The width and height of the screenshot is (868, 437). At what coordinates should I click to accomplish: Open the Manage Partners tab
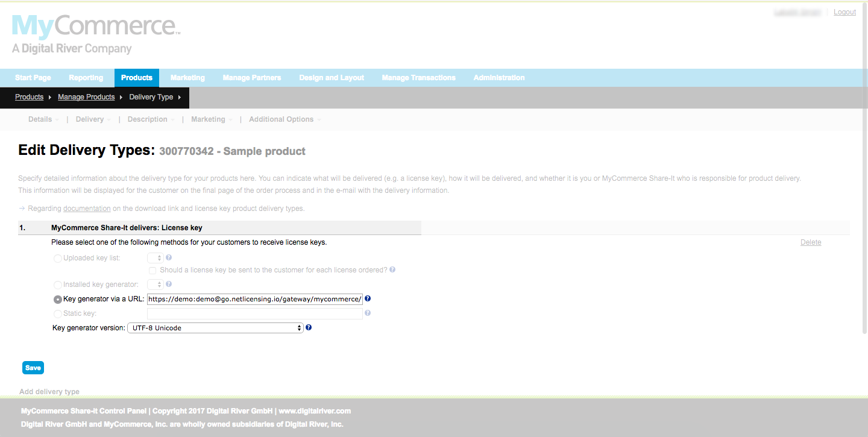coord(252,78)
